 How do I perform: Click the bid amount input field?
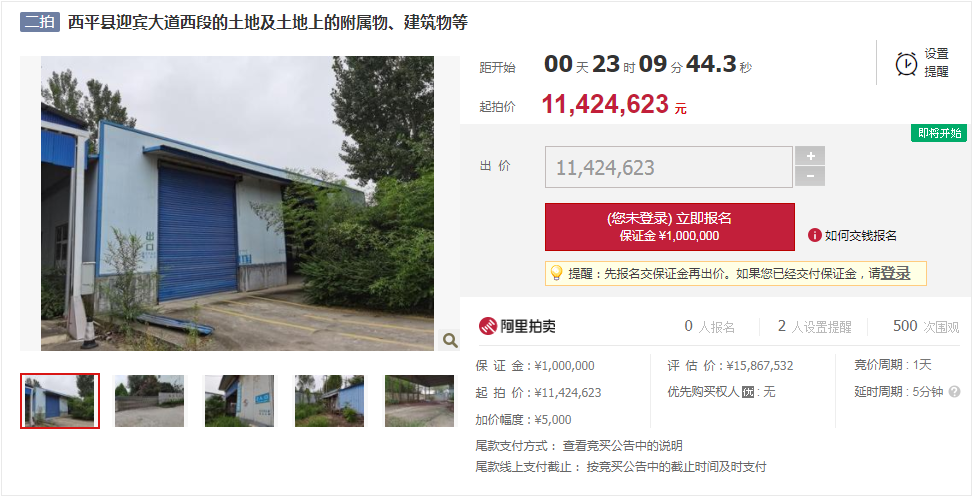tap(669, 167)
